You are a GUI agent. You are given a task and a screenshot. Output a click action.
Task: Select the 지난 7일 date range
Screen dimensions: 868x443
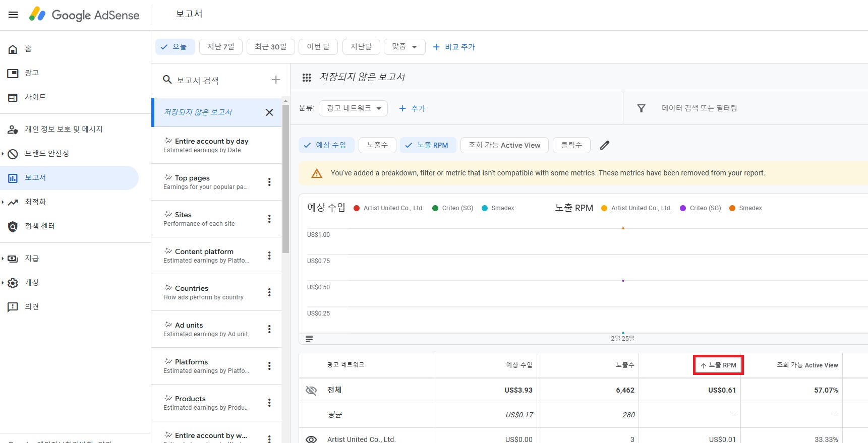click(221, 47)
